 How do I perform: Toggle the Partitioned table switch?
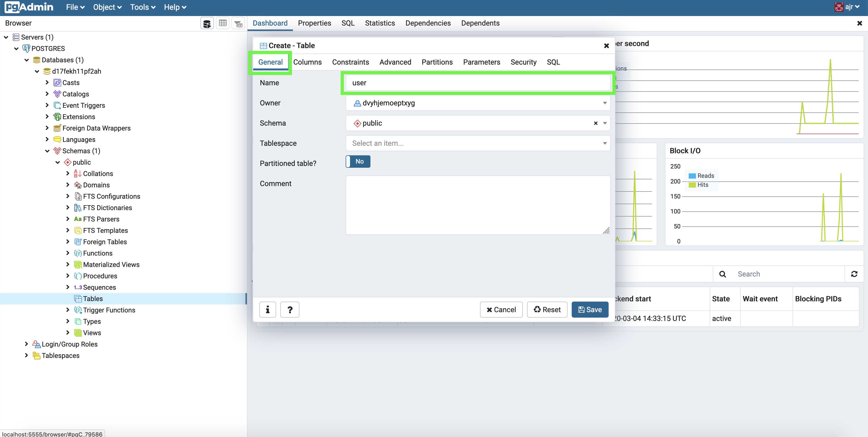tap(358, 162)
